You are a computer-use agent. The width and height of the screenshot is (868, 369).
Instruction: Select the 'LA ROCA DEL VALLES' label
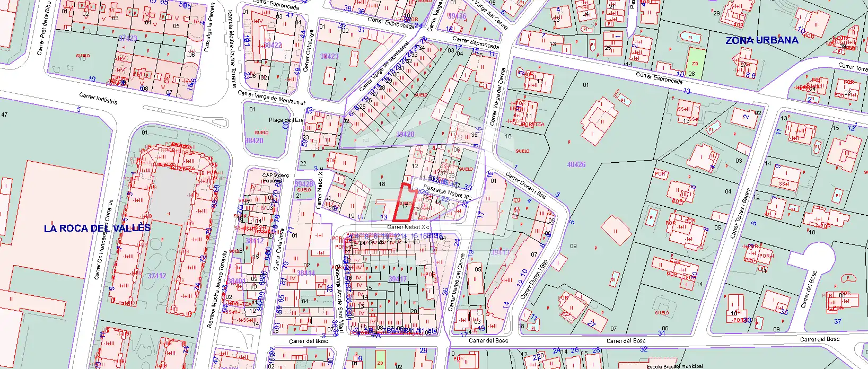98,229
